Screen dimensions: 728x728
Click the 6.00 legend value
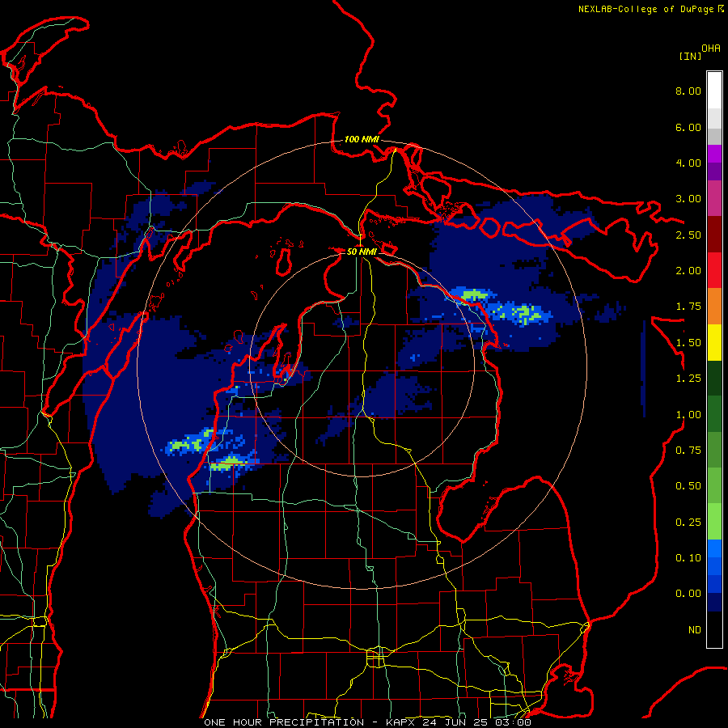(x=688, y=127)
